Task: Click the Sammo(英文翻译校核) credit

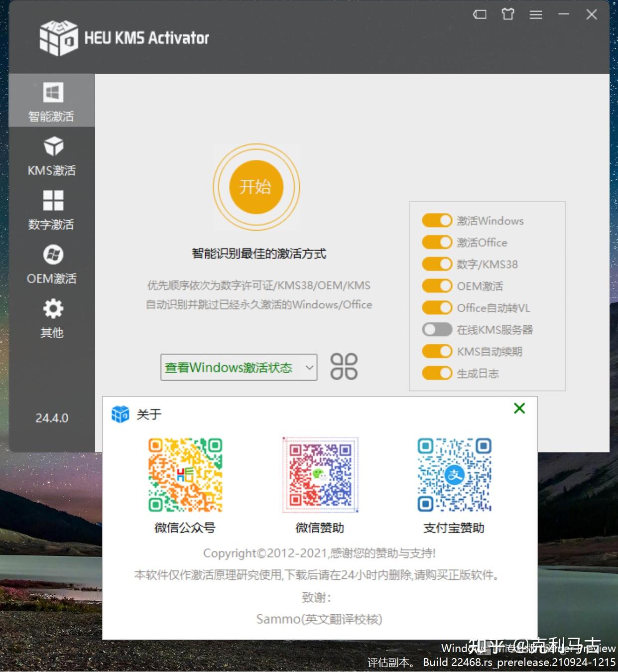Action: 319,619
